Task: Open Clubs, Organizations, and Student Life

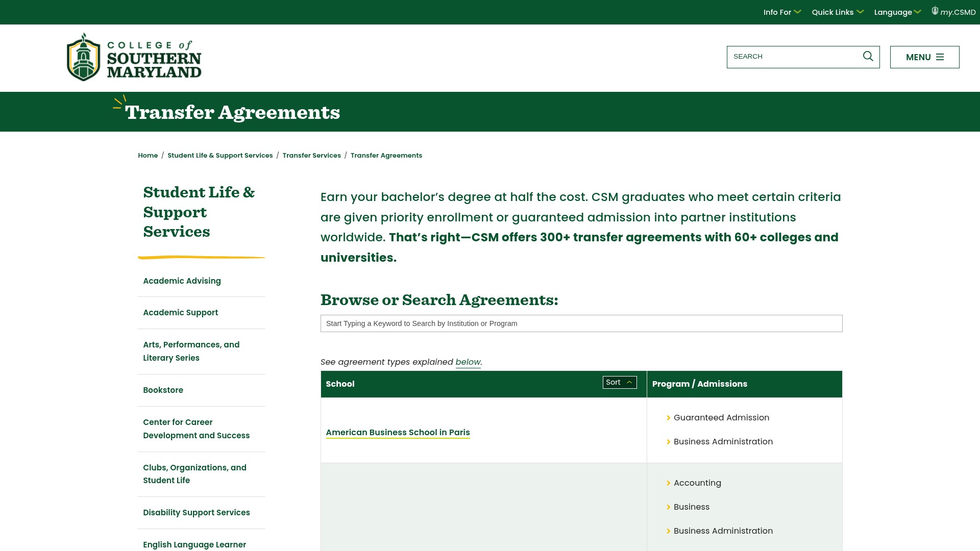Action: pyautogui.click(x=194, y=474)
